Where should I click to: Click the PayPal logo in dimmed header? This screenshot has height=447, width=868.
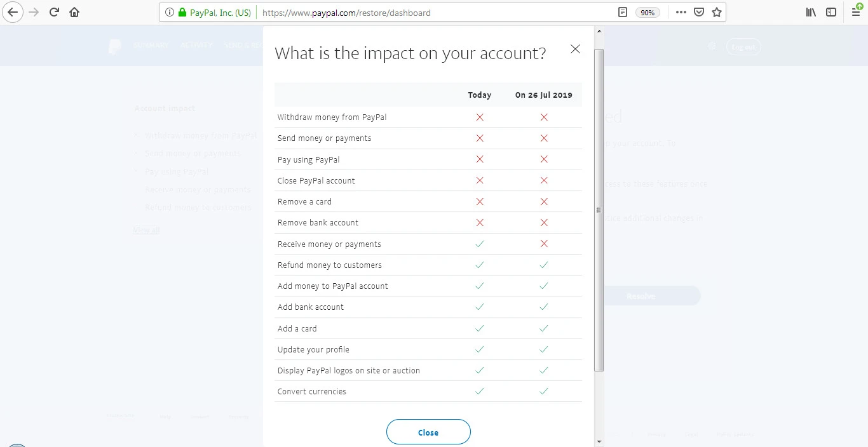pos(114,46)
